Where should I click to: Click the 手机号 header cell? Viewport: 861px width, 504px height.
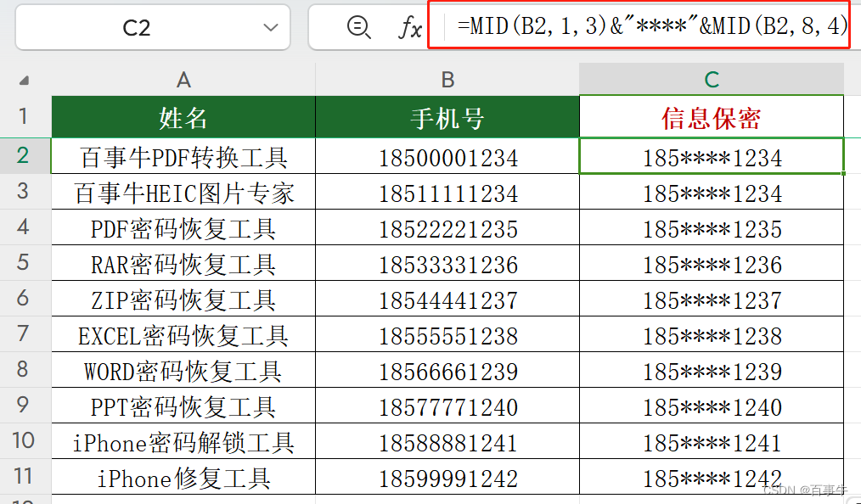(x=447, y=117)
